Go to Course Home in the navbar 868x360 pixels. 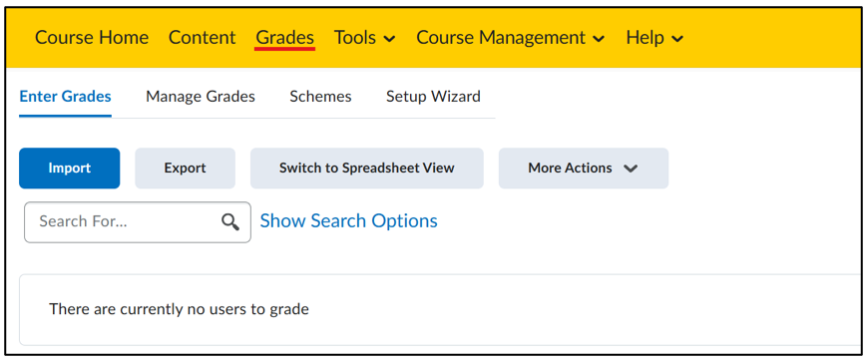click(92, 38)
